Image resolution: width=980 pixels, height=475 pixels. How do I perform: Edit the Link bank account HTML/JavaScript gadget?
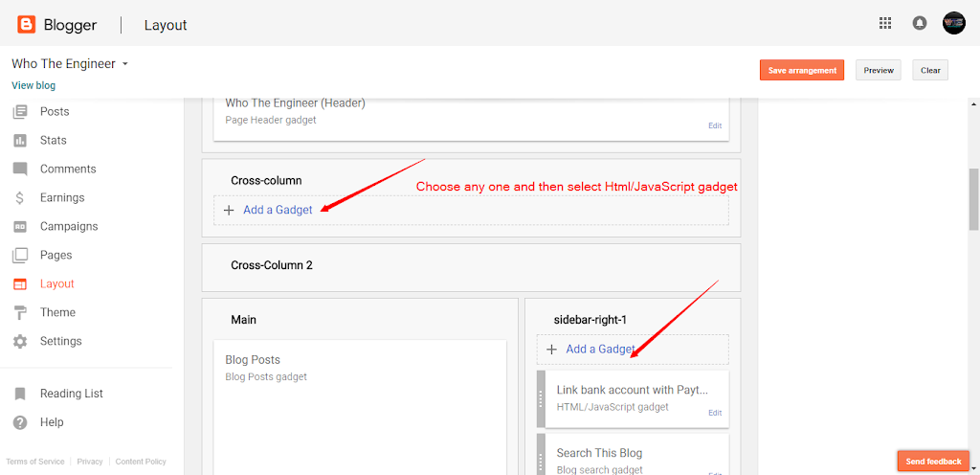coord(715,413)
